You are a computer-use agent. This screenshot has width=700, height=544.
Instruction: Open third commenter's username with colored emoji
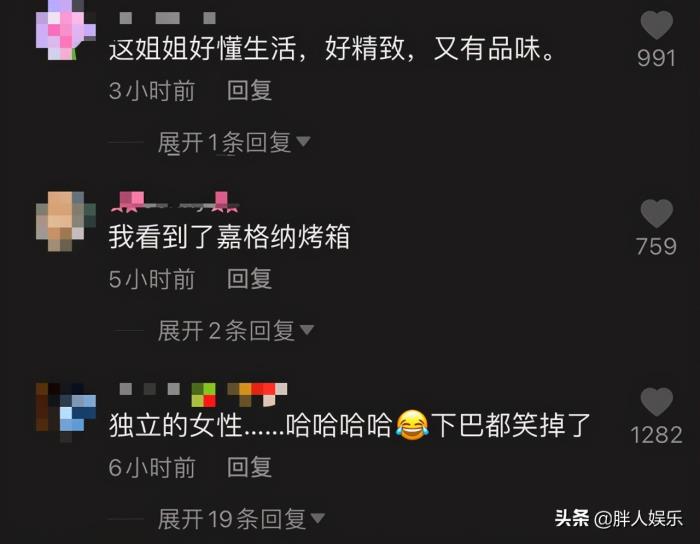tap(203, 395)
